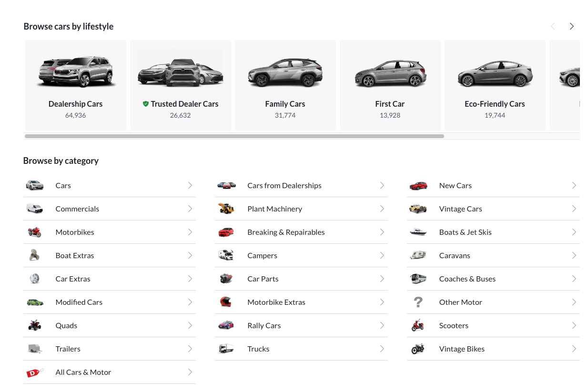Image resolution: width=588 pixels, height=392 pixels.
Task: Open the Campers category chevron
Action: tap(382, 255)
